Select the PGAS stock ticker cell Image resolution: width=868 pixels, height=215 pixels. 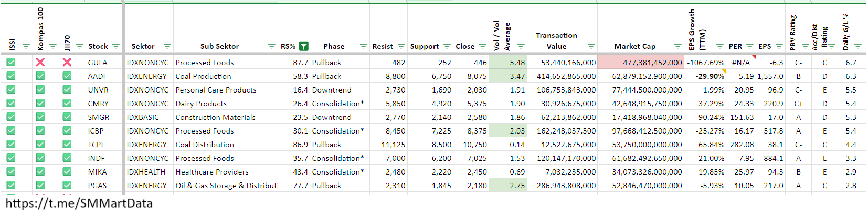[x=98, y=186]
